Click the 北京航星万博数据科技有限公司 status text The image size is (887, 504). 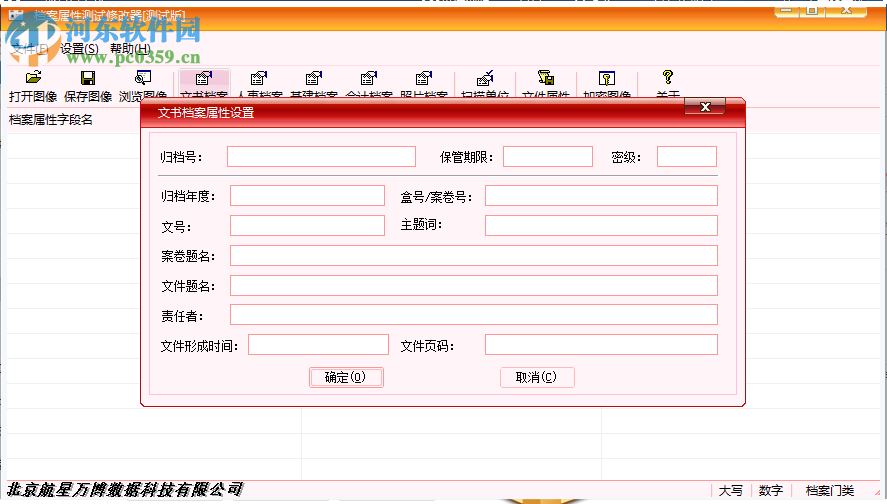click(x=124, y=489)
